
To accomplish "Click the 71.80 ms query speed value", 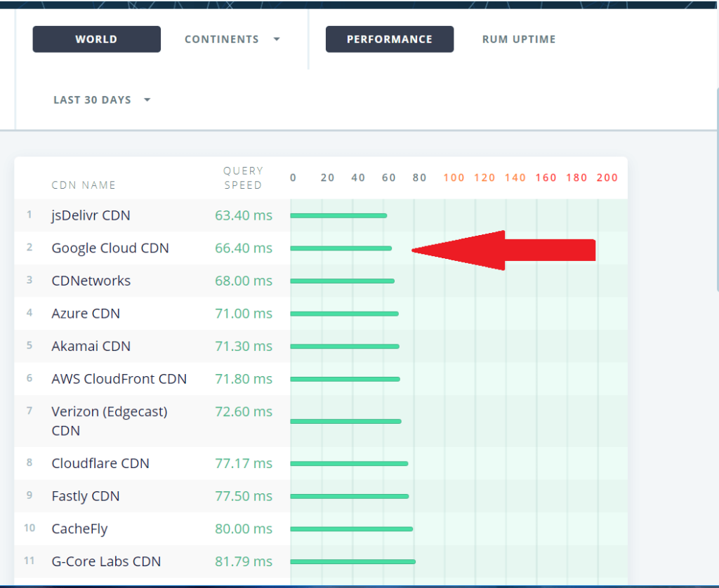I will 244,379.
